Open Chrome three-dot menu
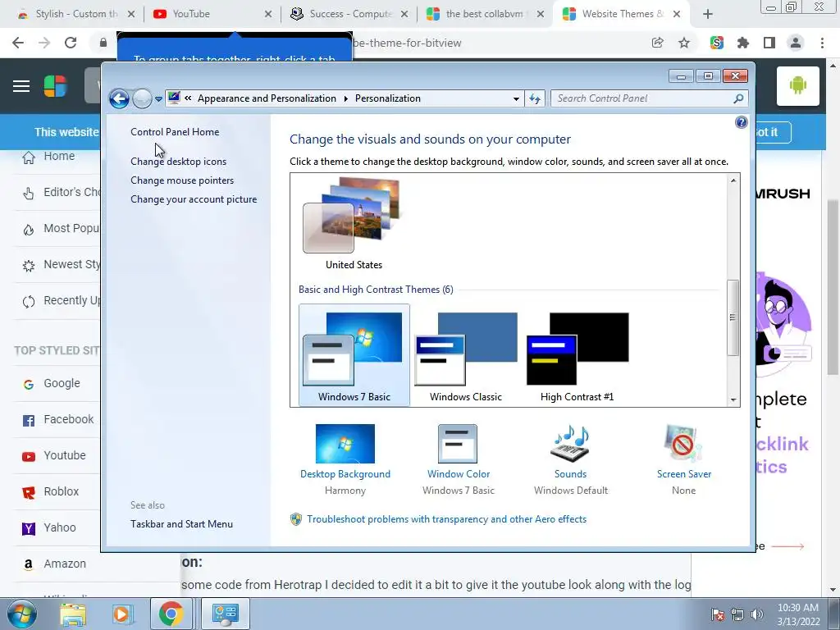This screenshot has height=630, width=840. [822, 43]
